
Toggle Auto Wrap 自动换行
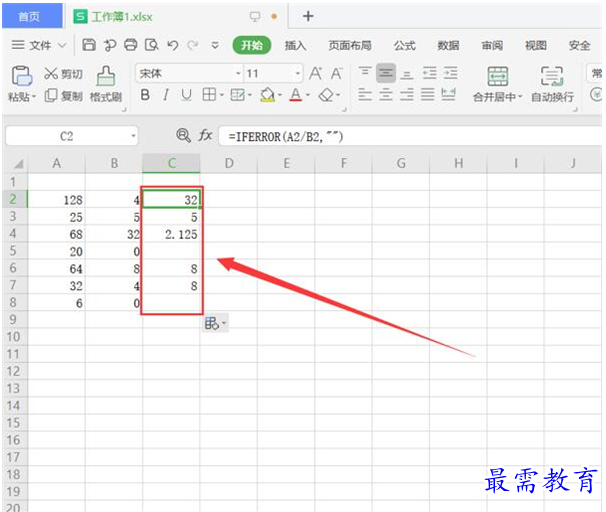tap(552, 84)
